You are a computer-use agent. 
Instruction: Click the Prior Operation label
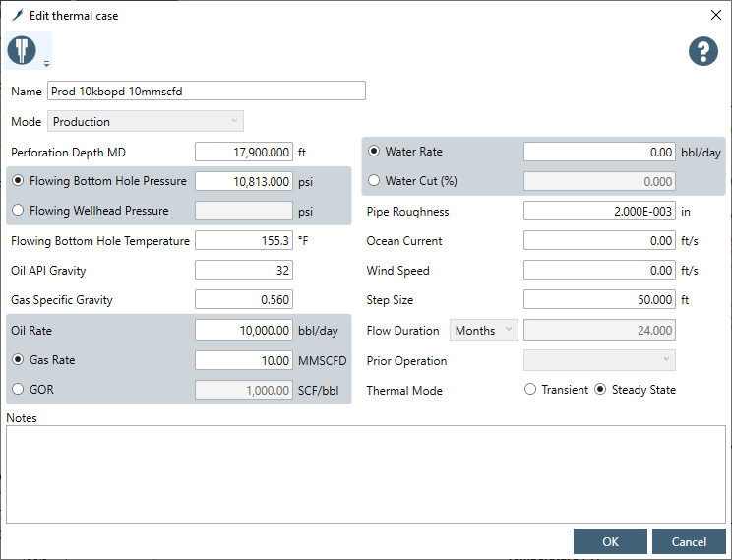[406, 361]
